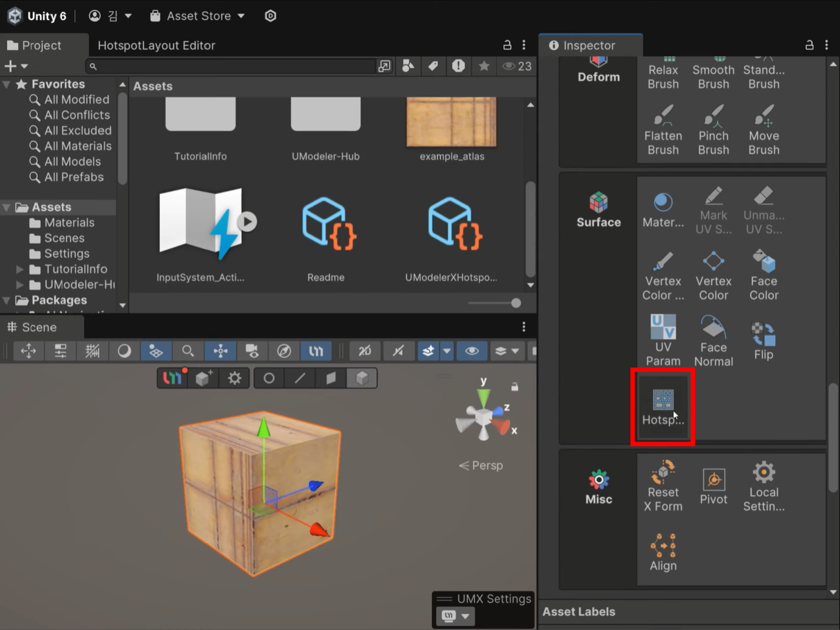
Task: Open the account dropdown menu
Action: [x=110, y=16]
